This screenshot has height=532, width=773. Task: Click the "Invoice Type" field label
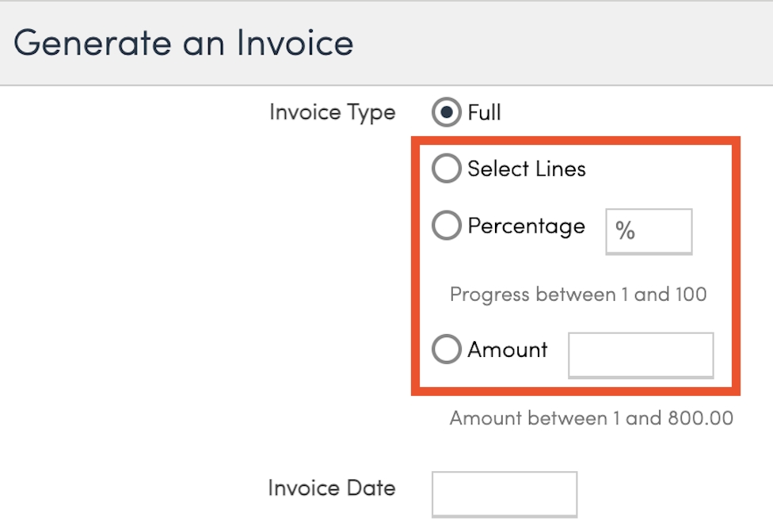pyautogui.click(x=332, y=112)
